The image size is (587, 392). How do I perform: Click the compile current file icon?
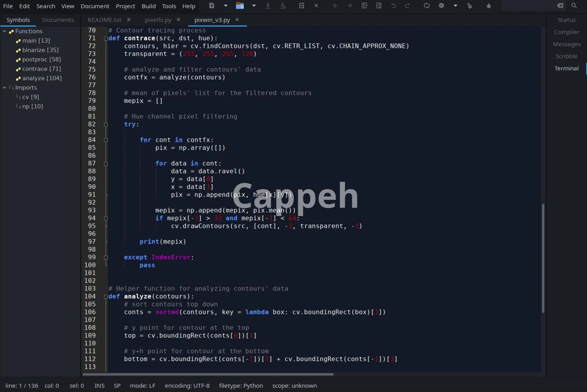[426, 5]
